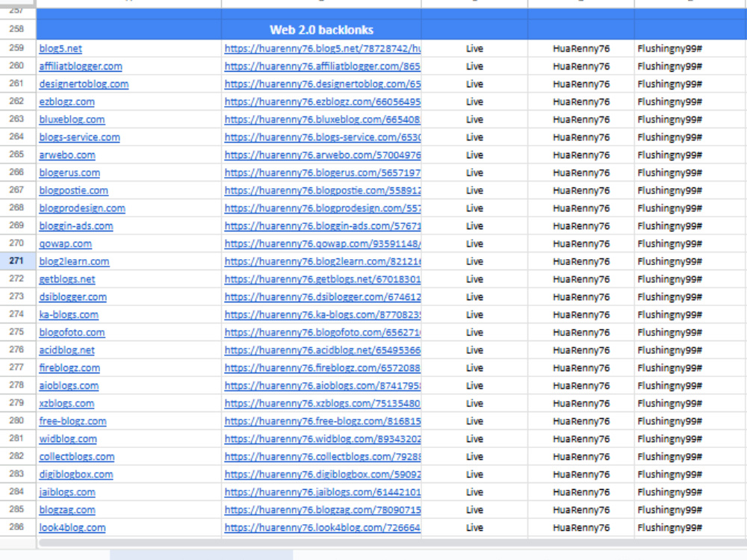Viewport: 747px width, 560px height.
Task: Select row header 271
Action: click(x=18, y=261)
